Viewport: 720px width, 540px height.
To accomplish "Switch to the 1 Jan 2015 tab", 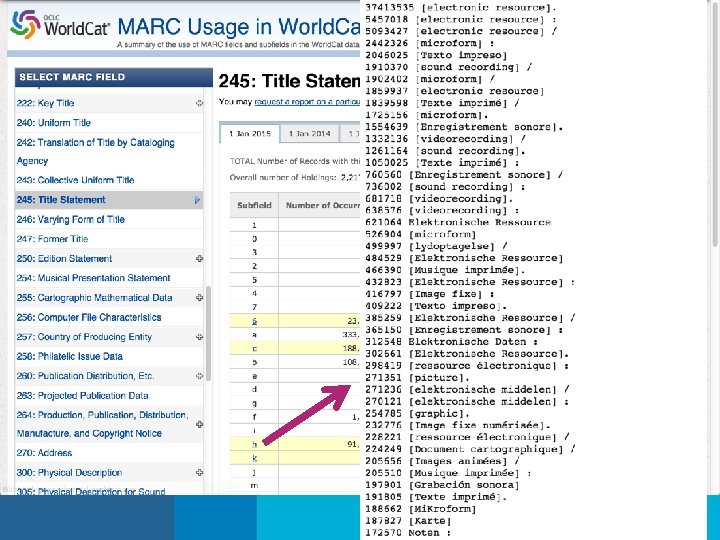I will (x=250, y=134).
